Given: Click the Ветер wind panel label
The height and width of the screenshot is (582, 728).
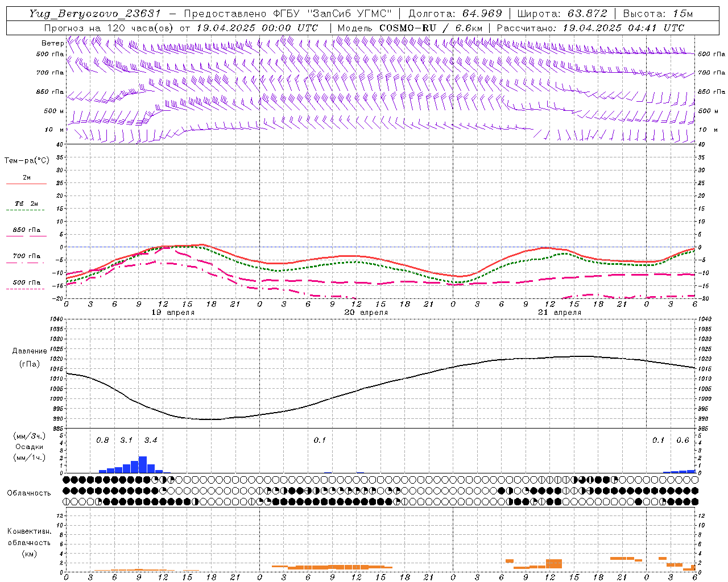Looking at the screenshot, I should click(52, 43).
